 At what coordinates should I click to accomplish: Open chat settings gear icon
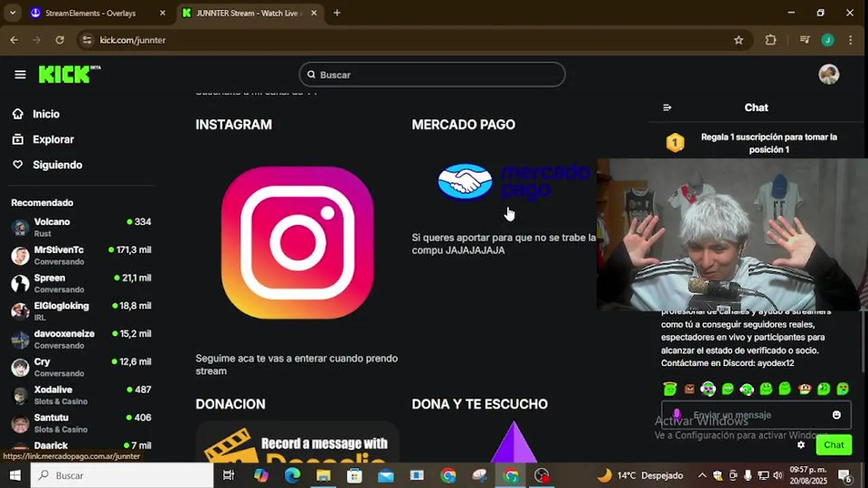(801, 445)
